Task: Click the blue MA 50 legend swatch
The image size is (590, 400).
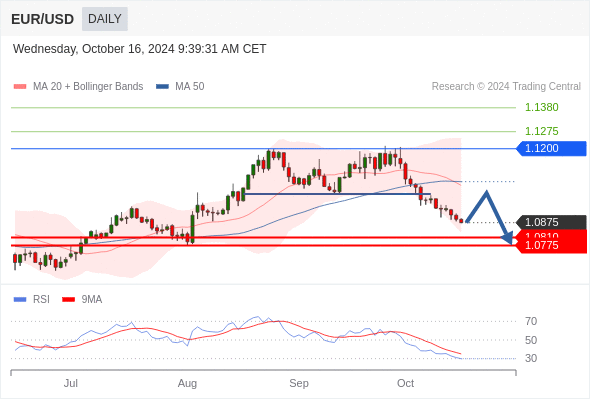Action: point(162,87)
